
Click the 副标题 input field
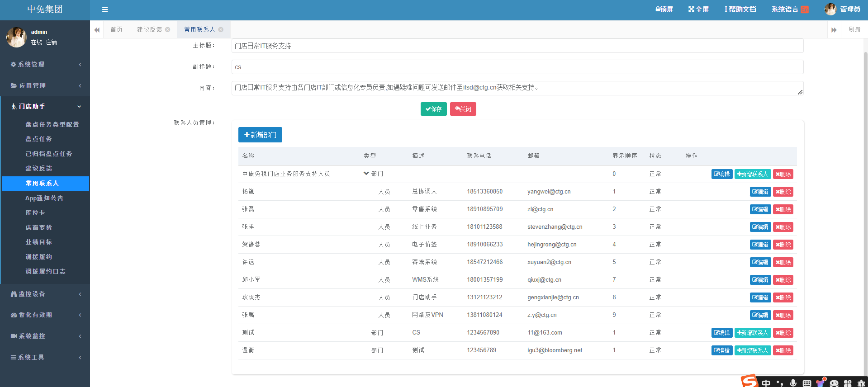tap(517, 67)
